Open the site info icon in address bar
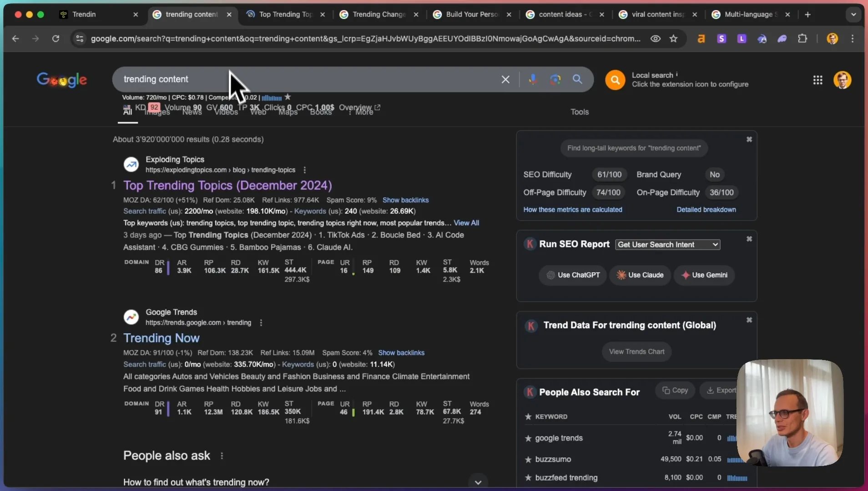Screen dimensions: 868x491 (x=80, y=39)
